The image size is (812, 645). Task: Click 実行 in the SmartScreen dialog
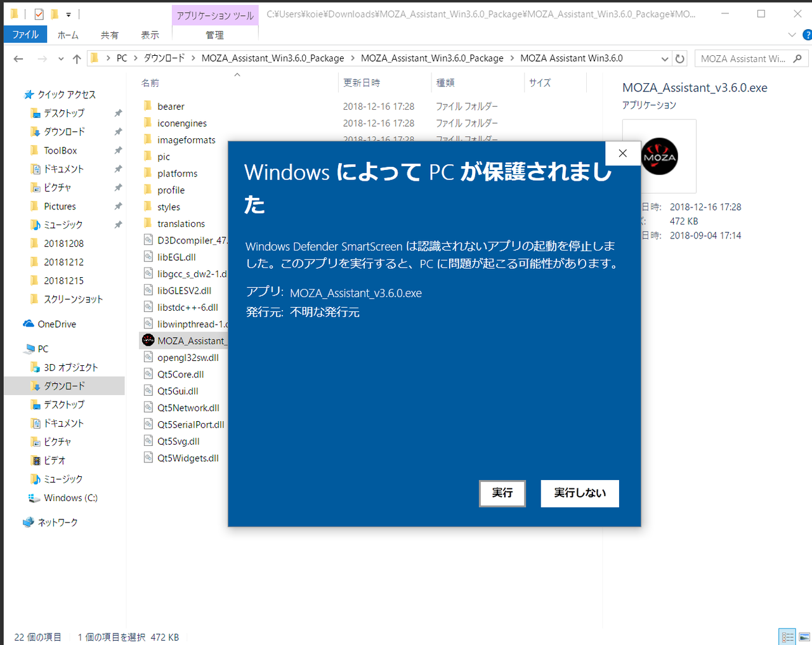[x=502, y=493]
